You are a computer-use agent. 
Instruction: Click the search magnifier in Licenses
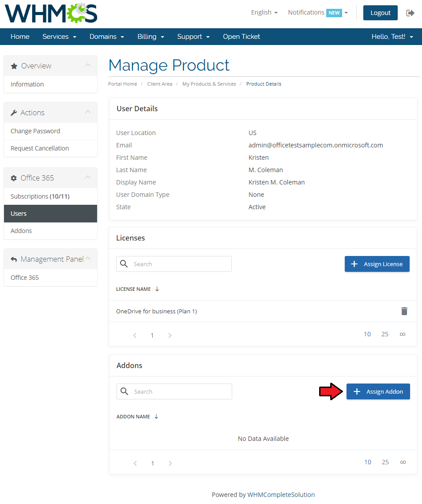[124, 264]
